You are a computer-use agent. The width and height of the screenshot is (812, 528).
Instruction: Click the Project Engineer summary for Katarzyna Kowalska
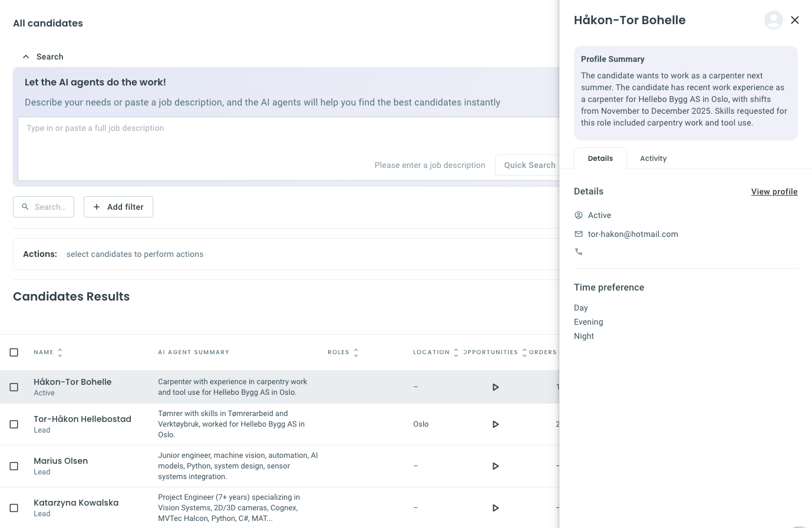[x=229, y=508]
